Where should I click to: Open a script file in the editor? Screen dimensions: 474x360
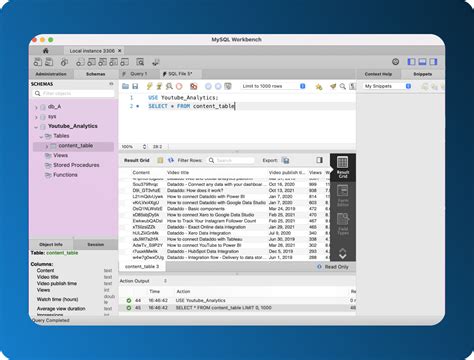click(125, 86)
